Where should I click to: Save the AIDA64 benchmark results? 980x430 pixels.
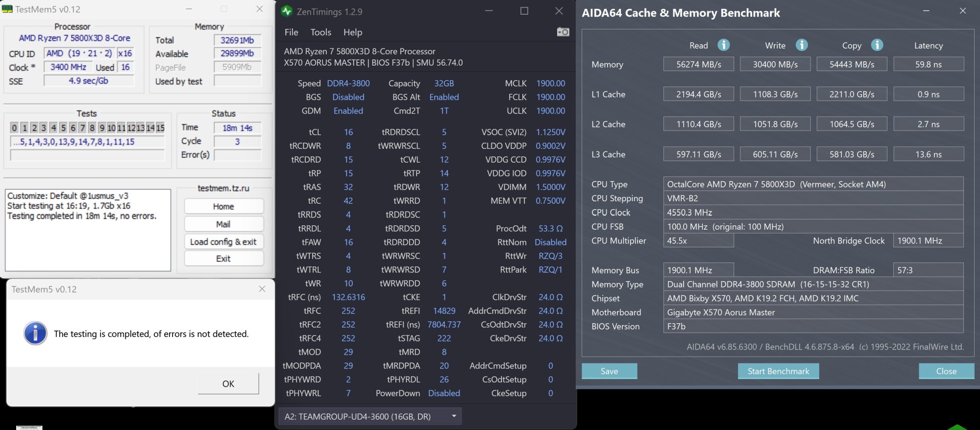609,371
